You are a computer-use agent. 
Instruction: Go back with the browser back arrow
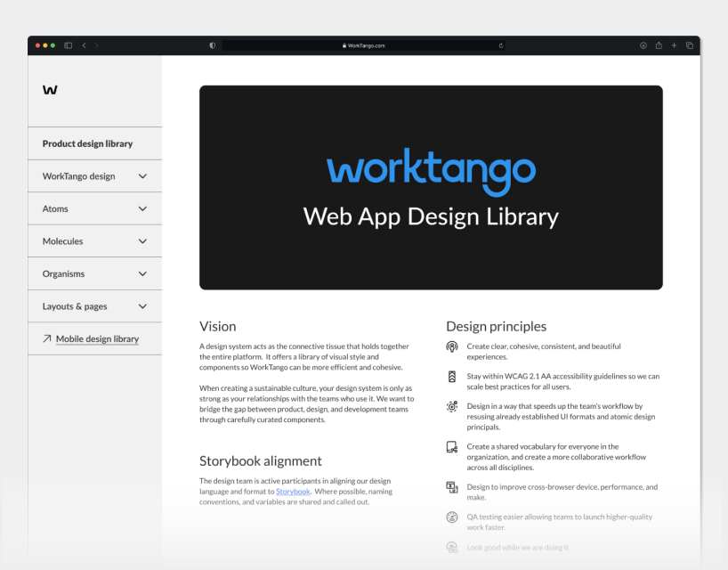tap(84, 45)
